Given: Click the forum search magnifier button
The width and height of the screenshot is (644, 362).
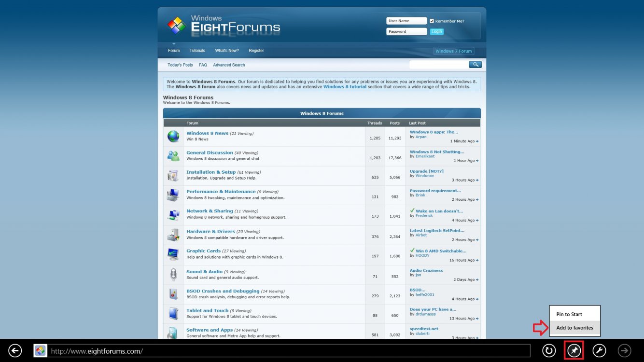Looking at the screenshot, I should (x=475, y=65).
